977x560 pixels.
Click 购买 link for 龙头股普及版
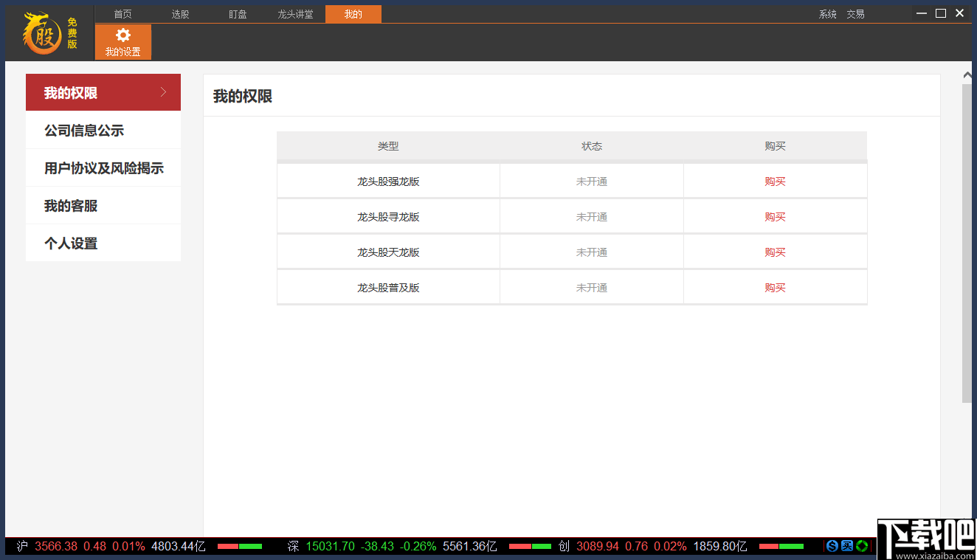pos(776,288)
